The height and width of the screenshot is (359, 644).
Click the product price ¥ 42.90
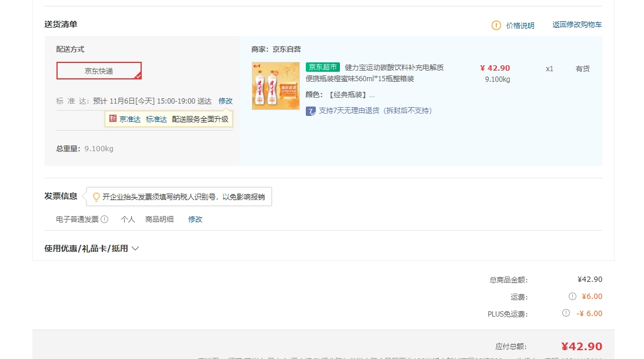click(x=495, y=68)
